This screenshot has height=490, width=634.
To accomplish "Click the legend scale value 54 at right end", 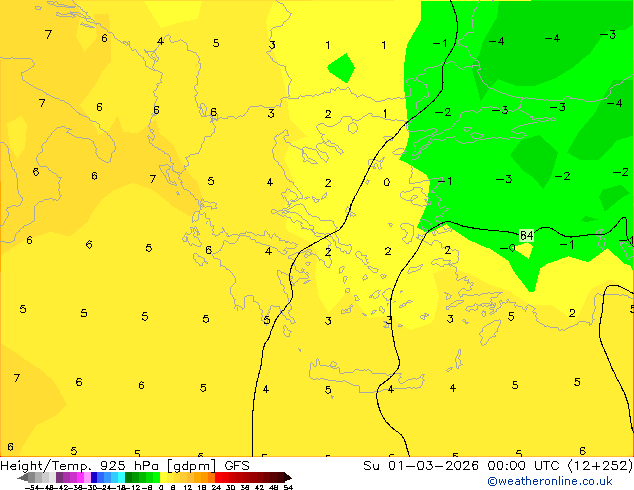I will pos(288,488).
